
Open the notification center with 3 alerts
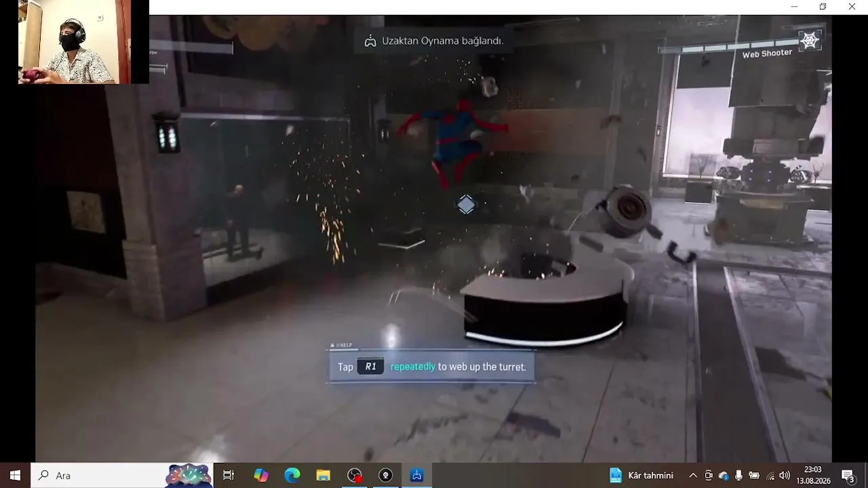click(x=848, y=475)
